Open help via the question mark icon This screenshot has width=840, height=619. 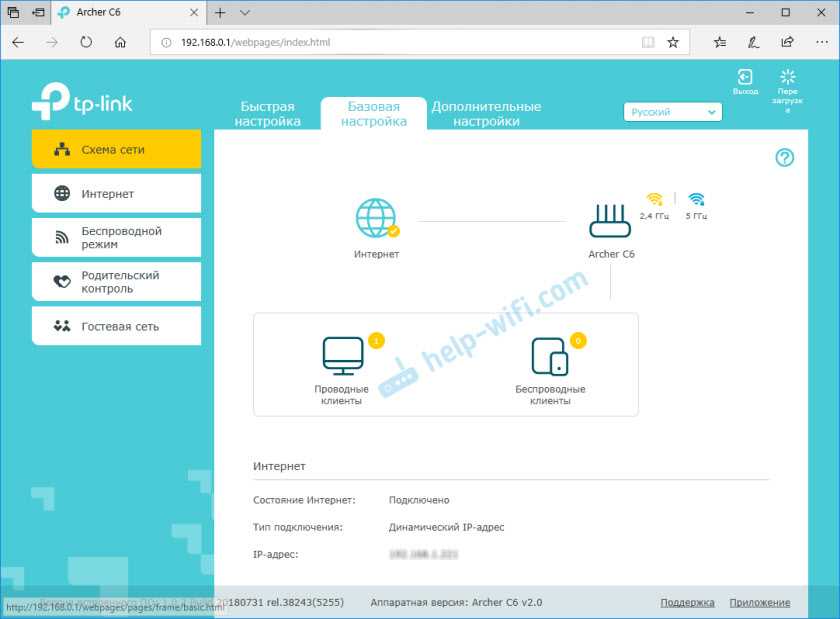[784, 158]
